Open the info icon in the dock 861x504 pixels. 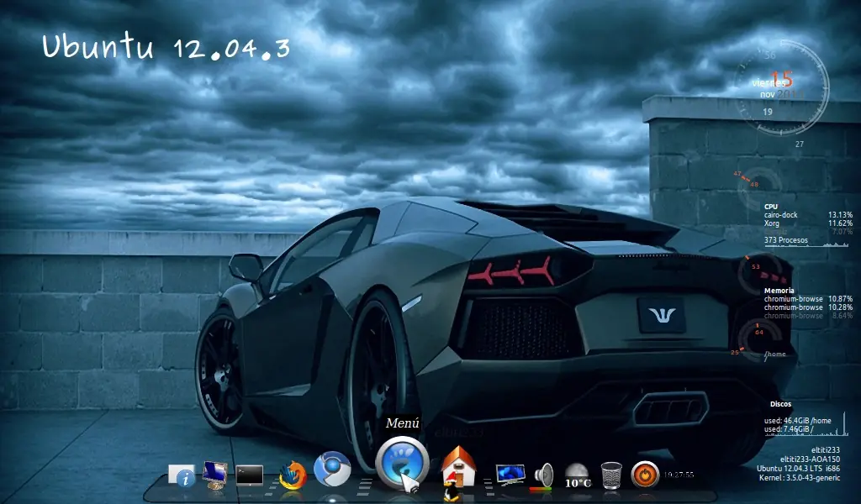[182, 475]
